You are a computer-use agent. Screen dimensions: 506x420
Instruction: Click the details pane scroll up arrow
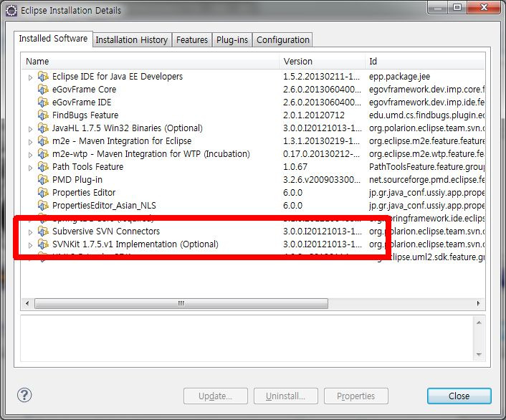point(479,323)
